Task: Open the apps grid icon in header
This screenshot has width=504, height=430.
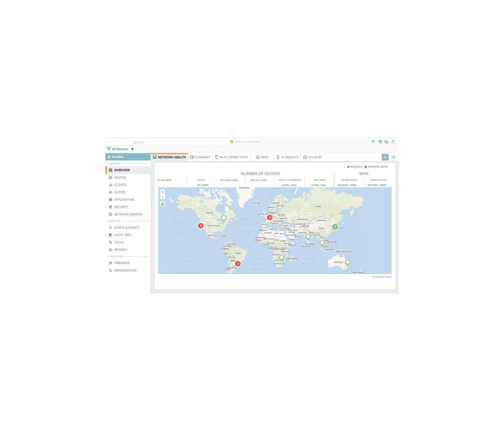Action: tap(386, 142)
